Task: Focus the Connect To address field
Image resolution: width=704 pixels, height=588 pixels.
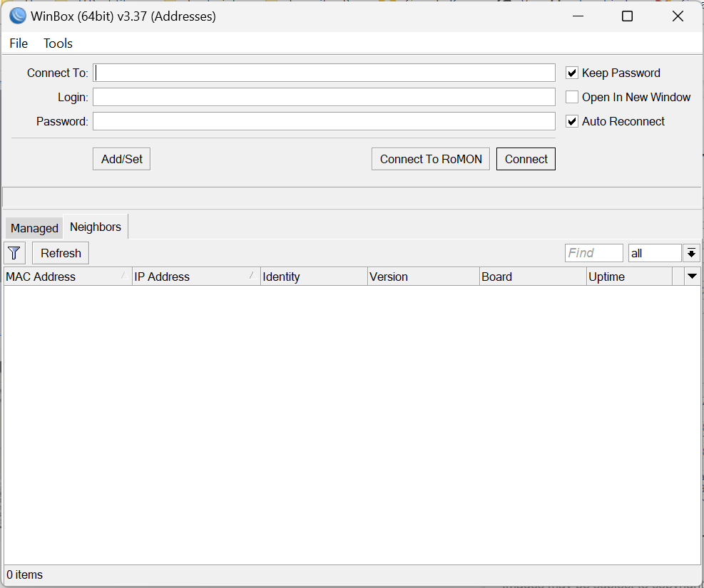Action: point(324,73)
